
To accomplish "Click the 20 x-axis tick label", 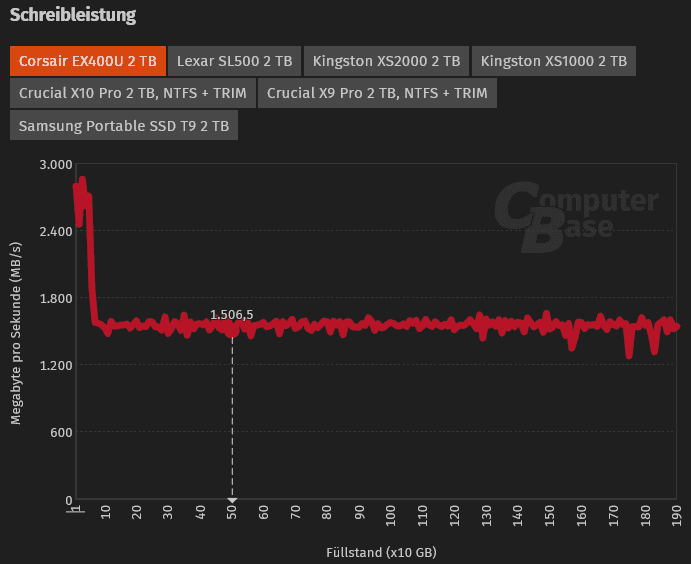I will click(137, 512).
